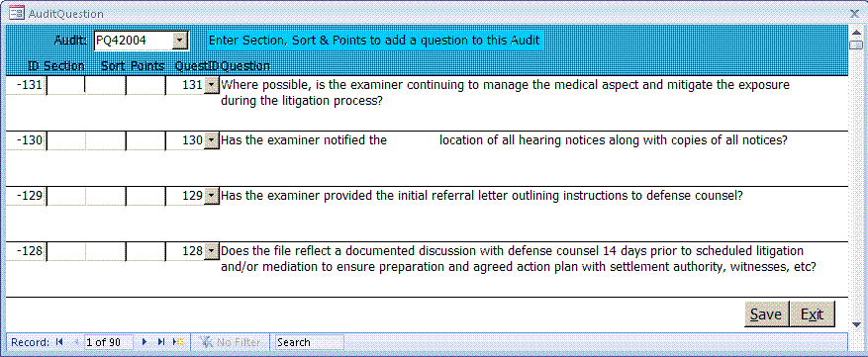Expand QuestID 131 dropdown arrow
868x357 pixels.
tap(212, 85)
